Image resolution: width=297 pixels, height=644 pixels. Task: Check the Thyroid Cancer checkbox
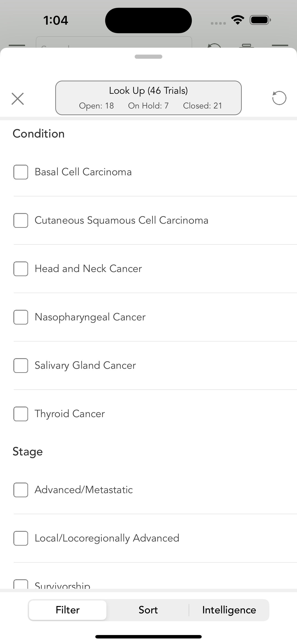point(21,414)
